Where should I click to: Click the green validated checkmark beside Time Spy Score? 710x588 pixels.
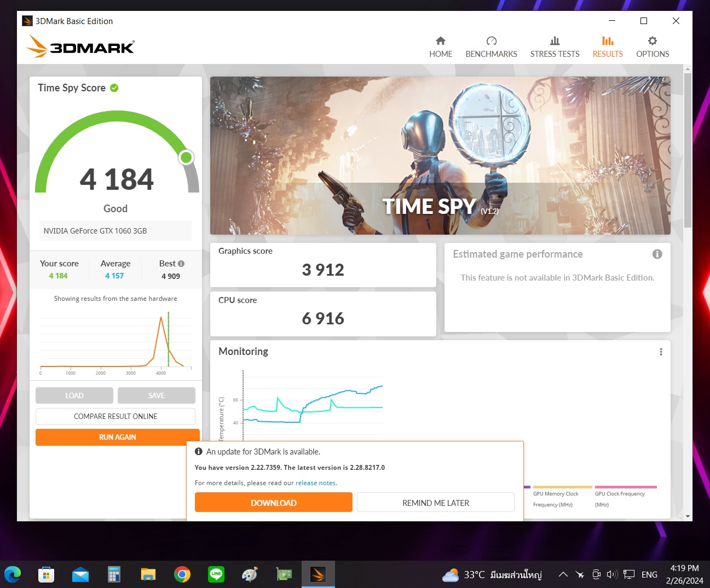click(x=114, y=88)
